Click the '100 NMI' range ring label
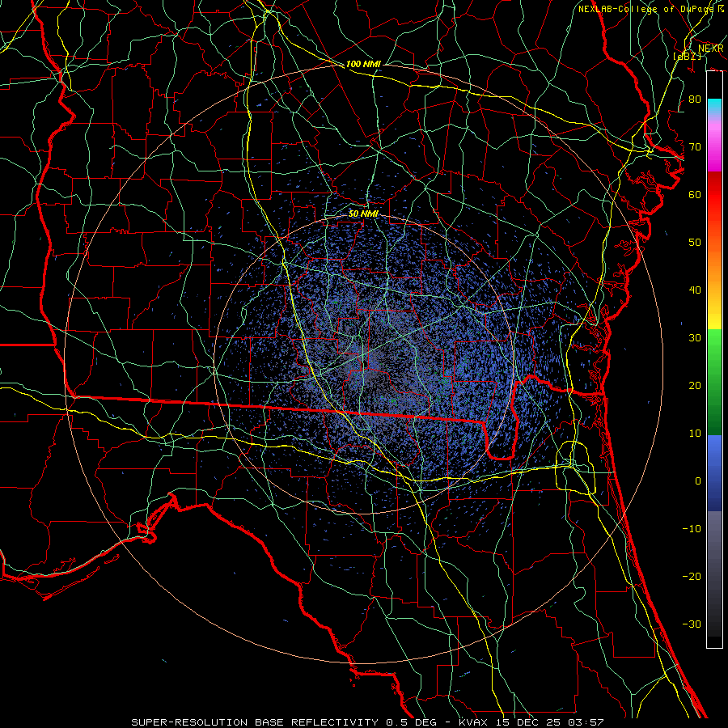Image resolution: width=728 pixels, height=728 pixels. [363, 64]
